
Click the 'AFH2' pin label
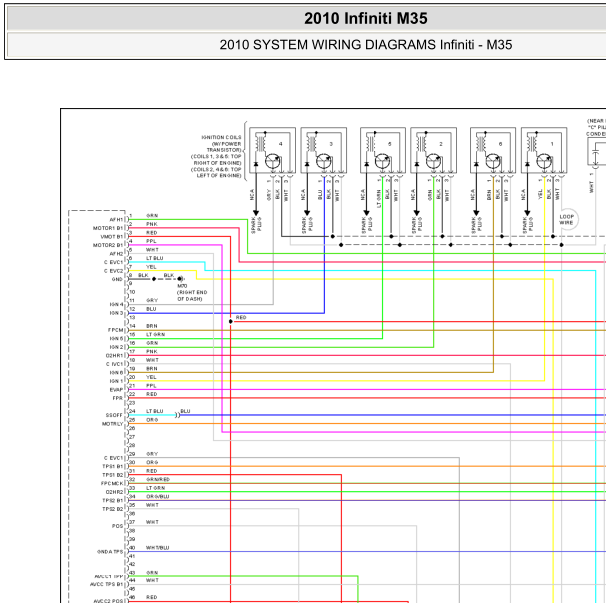(116, 254)
